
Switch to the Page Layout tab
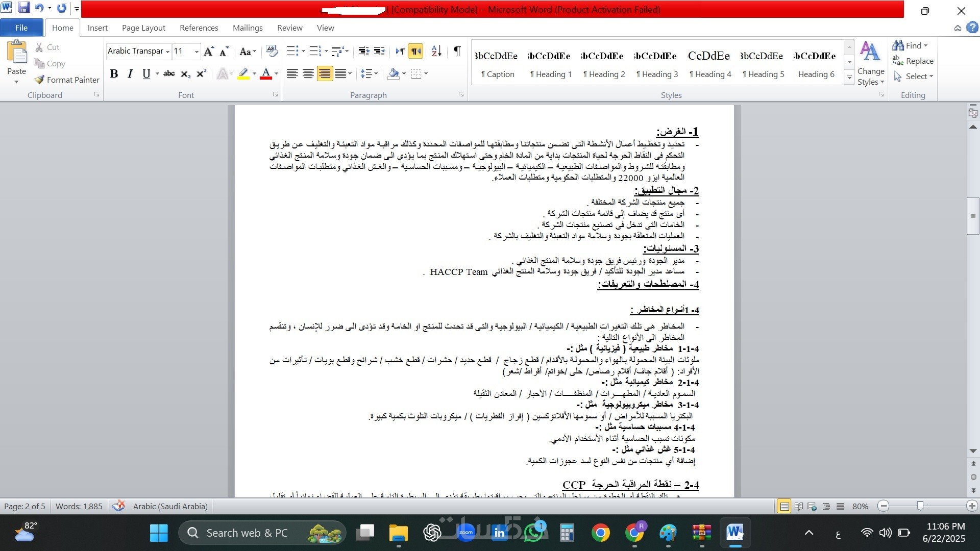[143, 28]
